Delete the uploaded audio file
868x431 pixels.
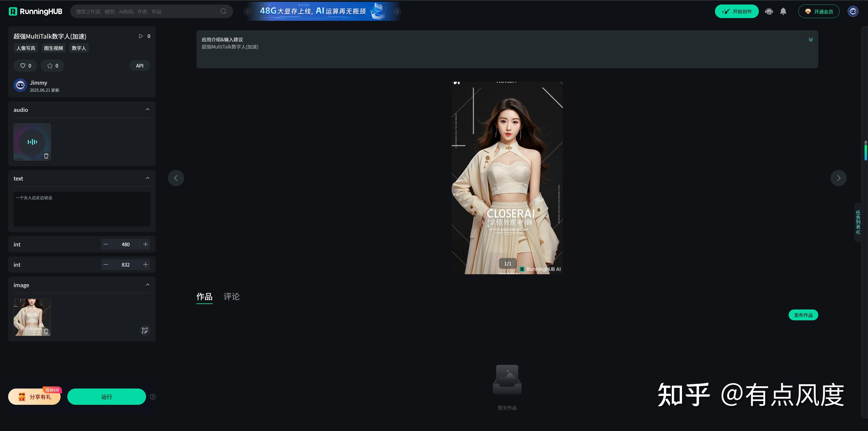point(46,156)
